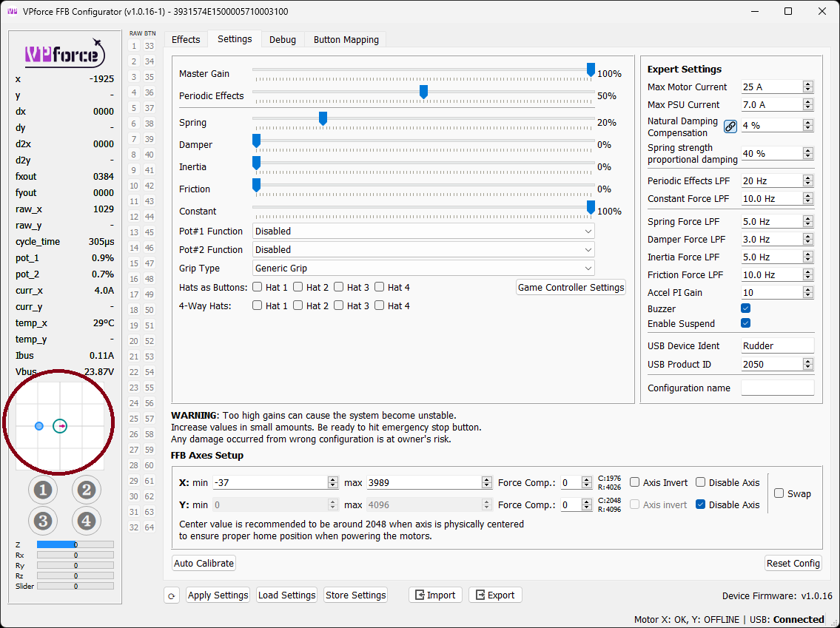Check Disable Axis for X axis
The height and width of the screenshot is (628, 840).
(x=701, y=482)
